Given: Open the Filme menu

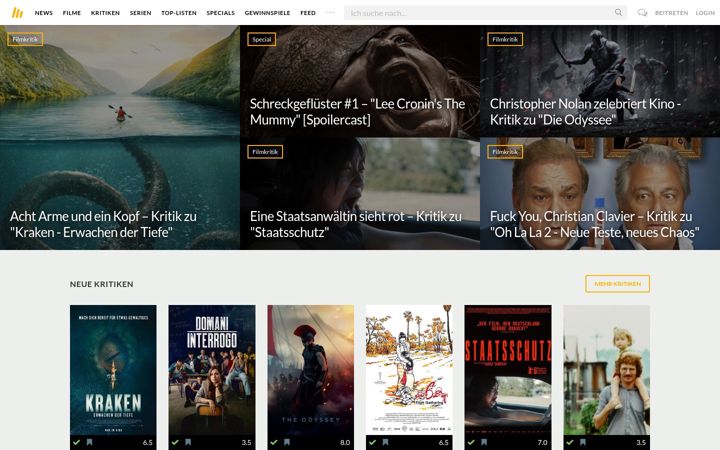Looking at the screenshot, I should click(x=72, y=13).
